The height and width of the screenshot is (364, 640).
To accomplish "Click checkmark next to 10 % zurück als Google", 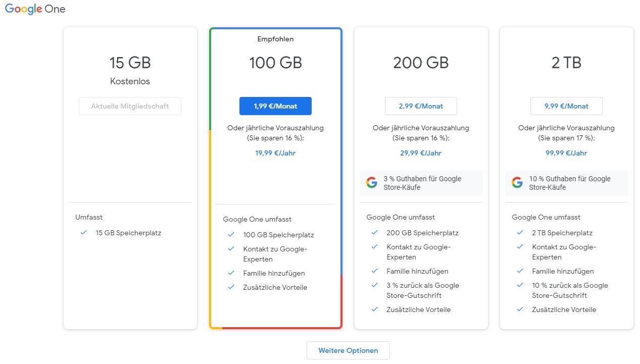I will [x=520, y=285].
